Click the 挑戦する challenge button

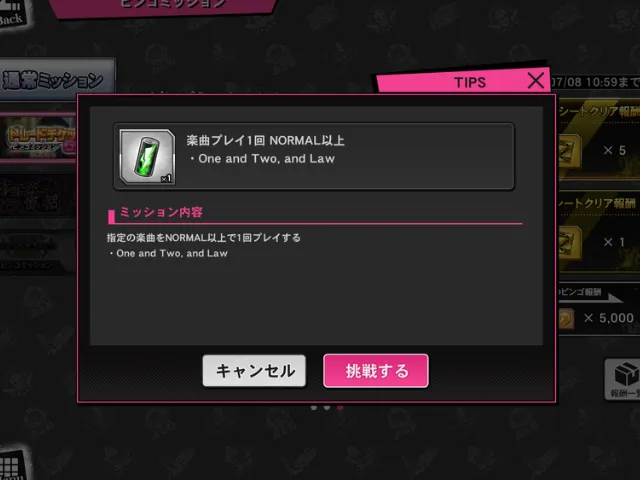pyautogui.click(x=376, y=371)
